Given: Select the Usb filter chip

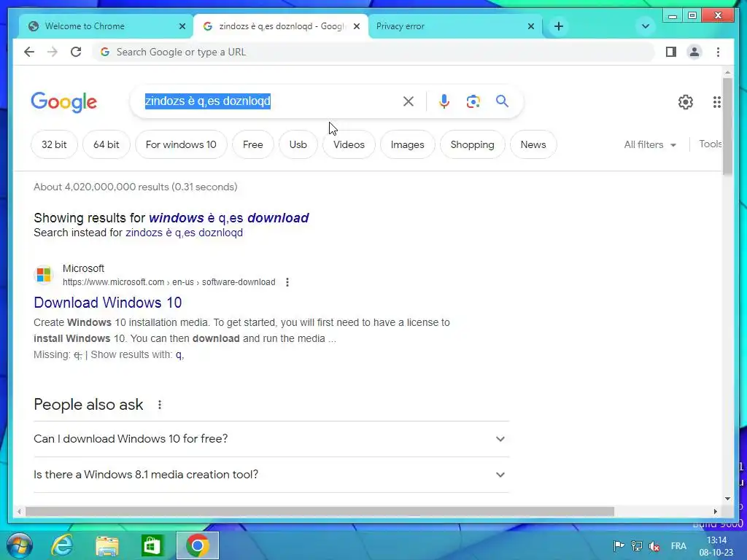Looking at the screenshot, I should [298, 144].
